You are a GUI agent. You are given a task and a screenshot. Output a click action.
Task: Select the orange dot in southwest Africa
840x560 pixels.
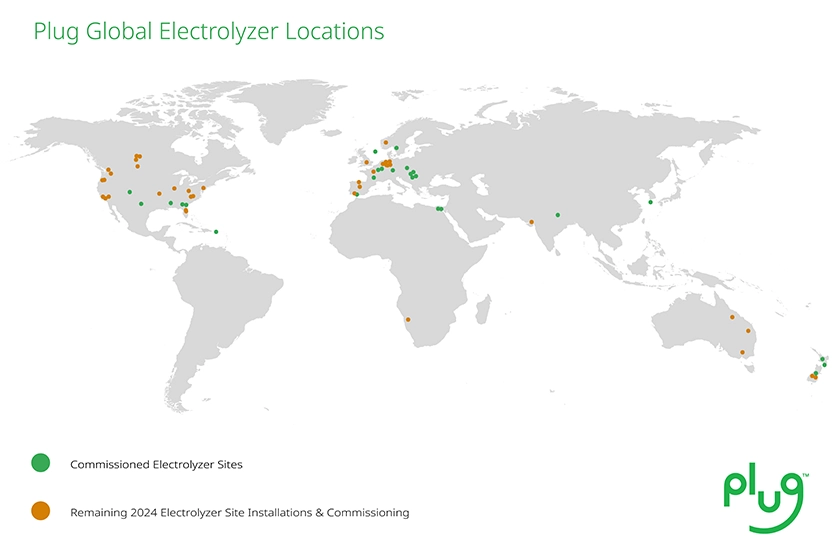[x=408, y=320]
